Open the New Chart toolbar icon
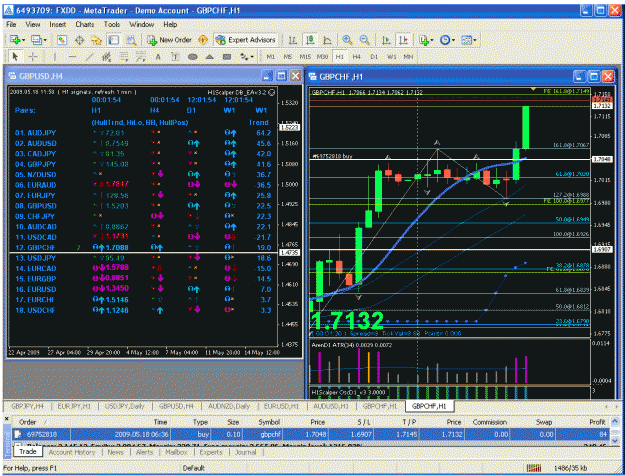The height and width of the screenshot is (476, 625). 15,40
